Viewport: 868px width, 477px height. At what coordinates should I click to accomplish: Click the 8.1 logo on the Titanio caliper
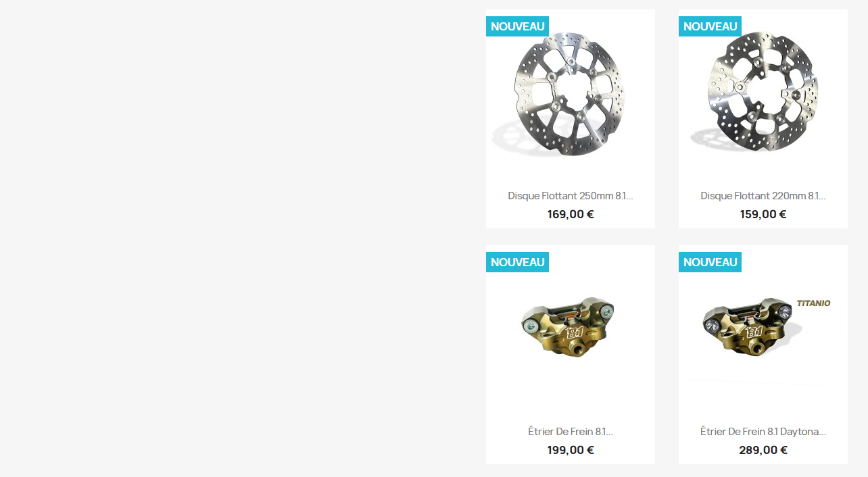[755, 333]
